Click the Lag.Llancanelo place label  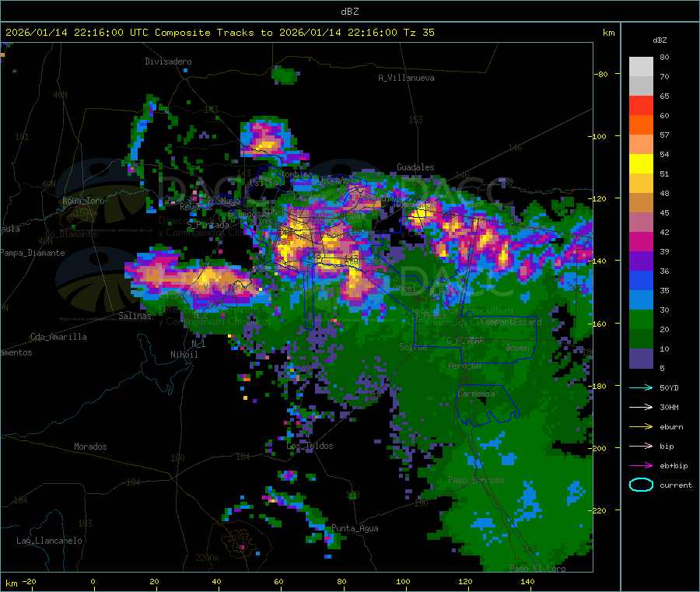[49, 541]
